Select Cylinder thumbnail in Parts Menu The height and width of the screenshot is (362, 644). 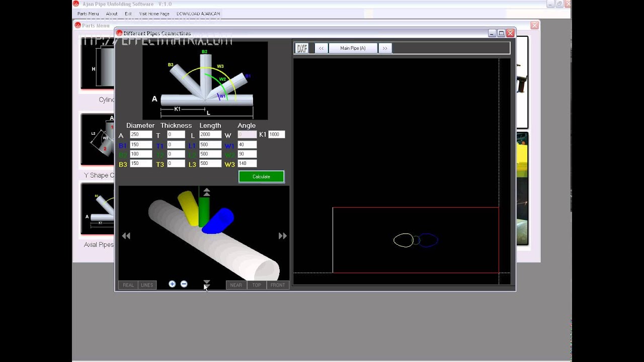point(98,63)
